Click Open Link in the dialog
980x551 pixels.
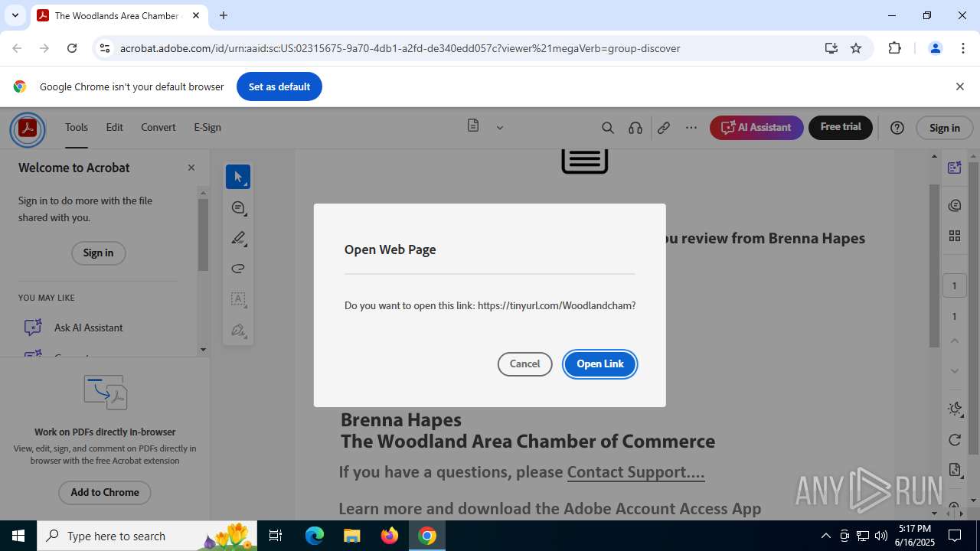tap(600, 364)
